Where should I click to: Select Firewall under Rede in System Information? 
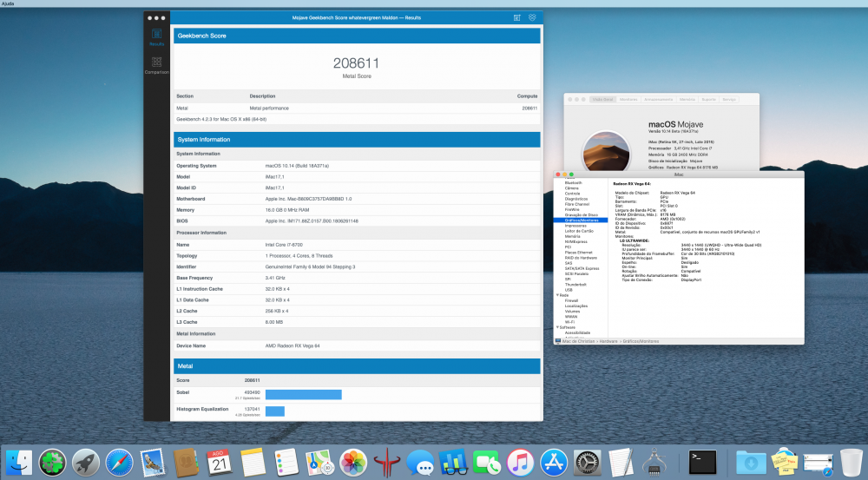[571, 300]
